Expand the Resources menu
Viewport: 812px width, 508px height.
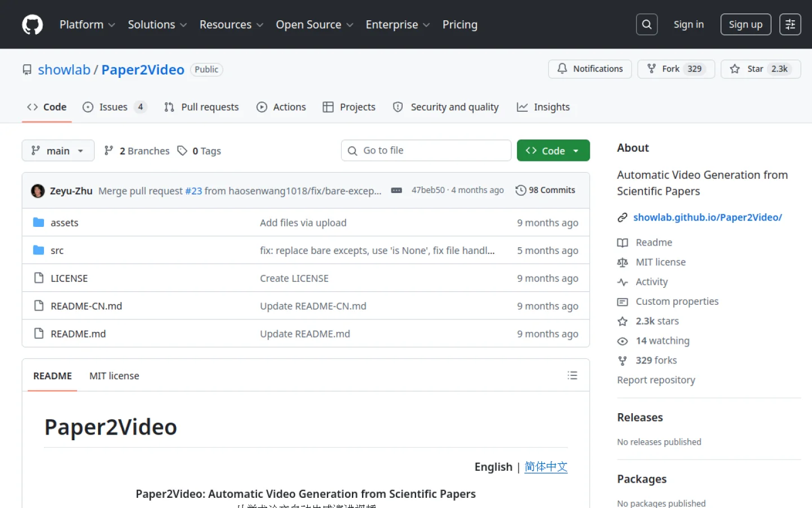(x=231, y=25)
